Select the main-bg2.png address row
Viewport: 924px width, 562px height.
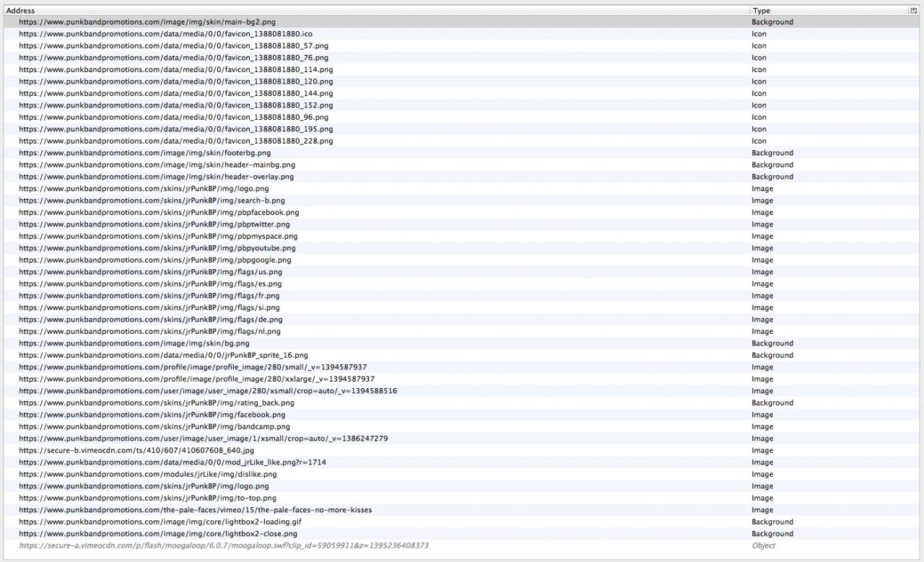click(462, 22)
